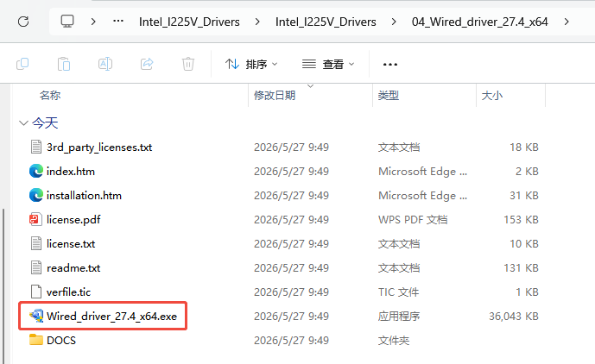Click the date cell of the DOCS row
This screenshot has height=364, width=595.
(x=291, y=340)
